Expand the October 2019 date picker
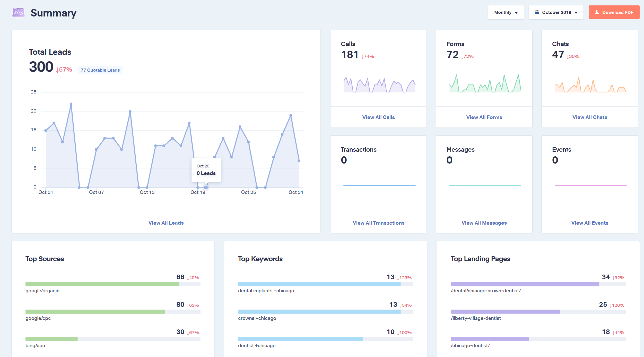Image resolution: width=644 pixels, height=357 pixels. 556,12
